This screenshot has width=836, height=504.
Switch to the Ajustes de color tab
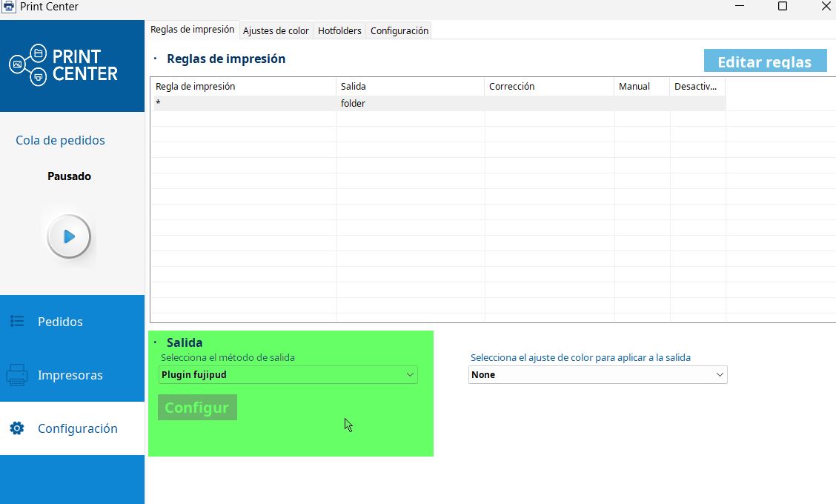click(x=276, y=30)
